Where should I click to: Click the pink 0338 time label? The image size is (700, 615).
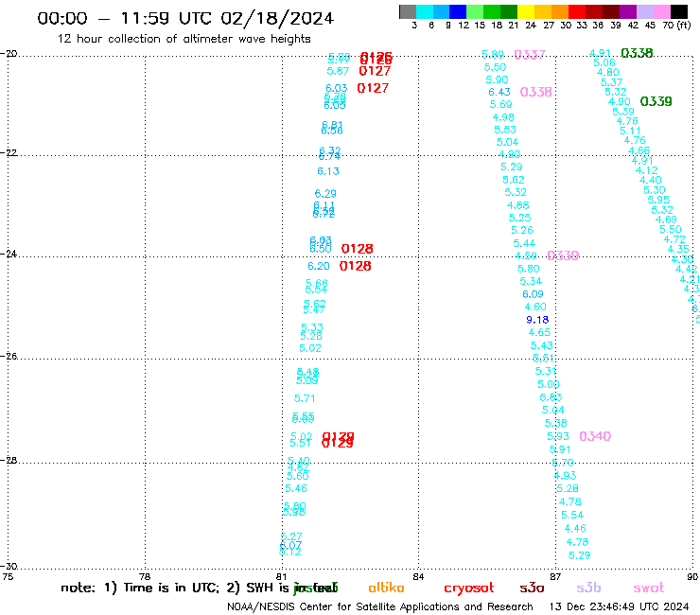point(535,92)
